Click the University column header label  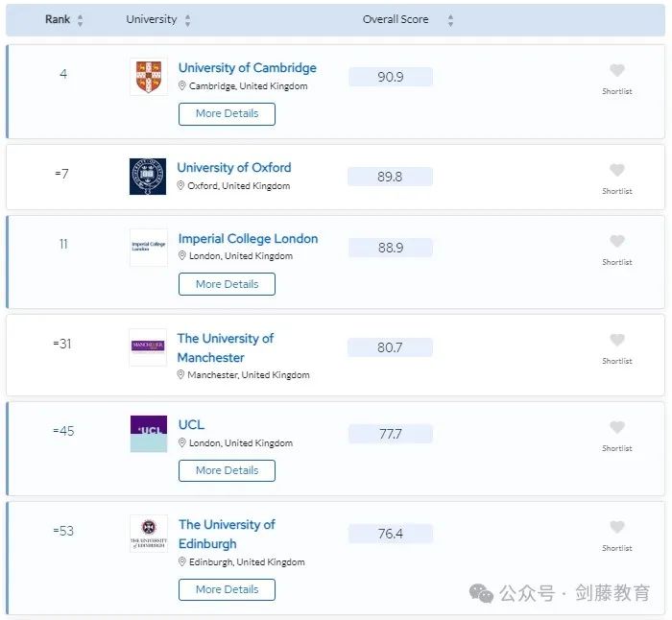152,19
